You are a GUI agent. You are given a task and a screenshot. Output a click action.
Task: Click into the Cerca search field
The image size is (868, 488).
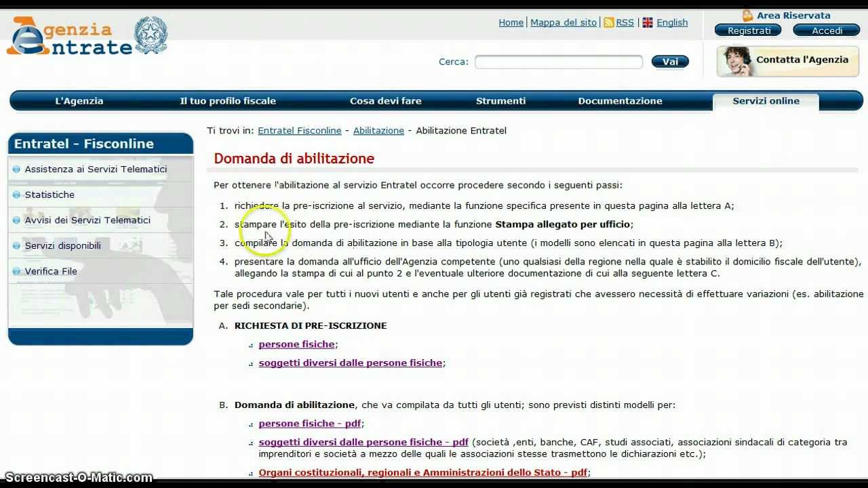point(559,62)
